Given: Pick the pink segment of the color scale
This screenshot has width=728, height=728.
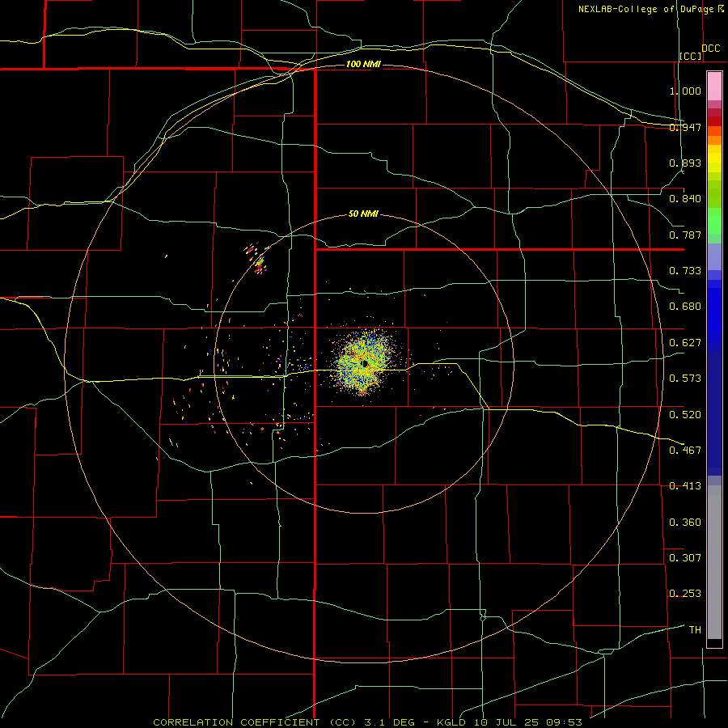Looking at the screenshot, I should [x=714, y=86].
